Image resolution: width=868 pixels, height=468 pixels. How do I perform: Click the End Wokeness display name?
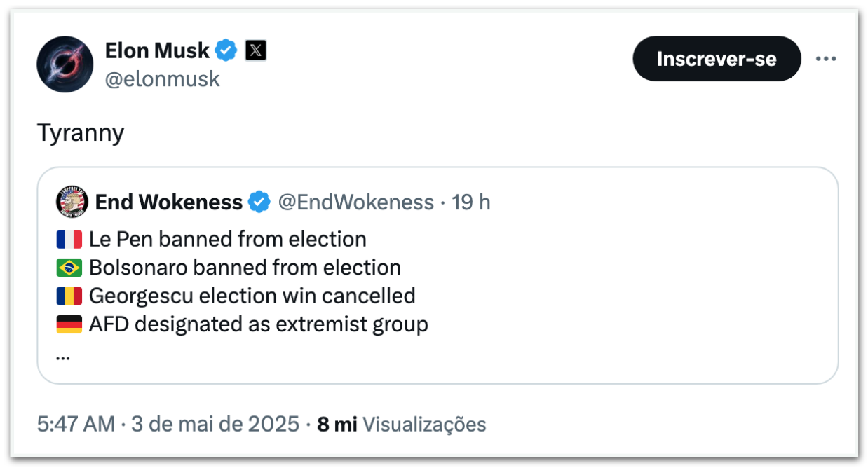coord(168,202)
